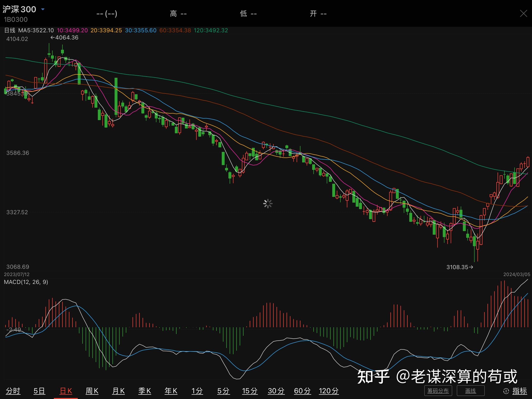Click the 3108.35 low price marker

[x=459, y=267]
